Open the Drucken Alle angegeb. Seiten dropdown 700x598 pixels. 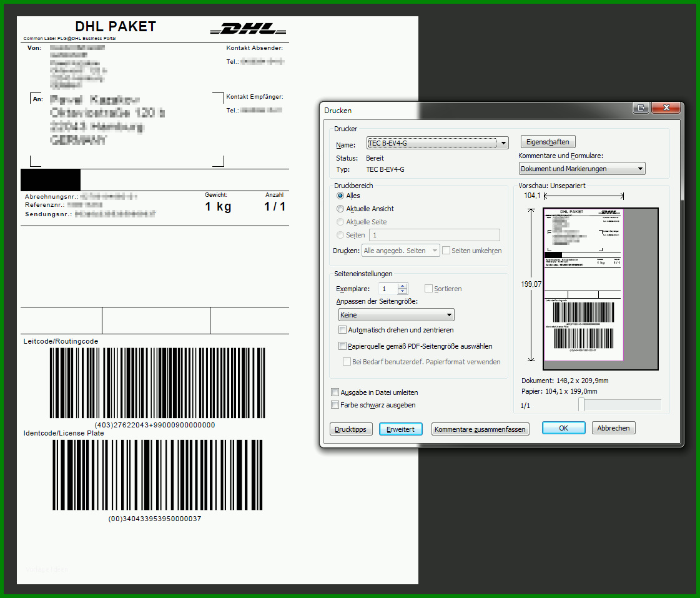pos(400,251)
